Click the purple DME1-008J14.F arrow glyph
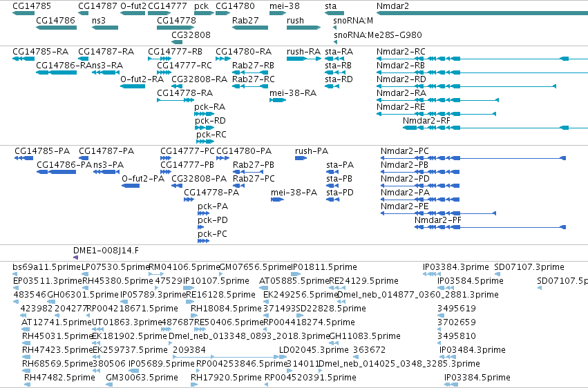 tap(75, 258)
